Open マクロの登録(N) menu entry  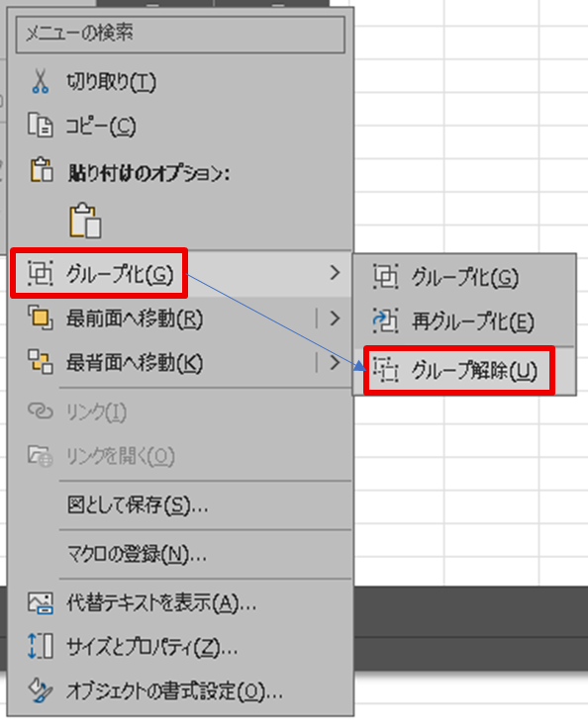point(138,554)
